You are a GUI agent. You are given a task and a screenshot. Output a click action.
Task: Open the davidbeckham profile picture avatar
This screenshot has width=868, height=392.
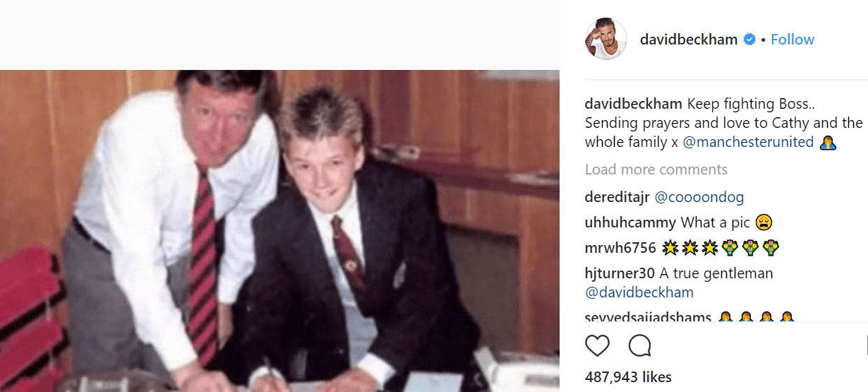(x=605, y=39)
